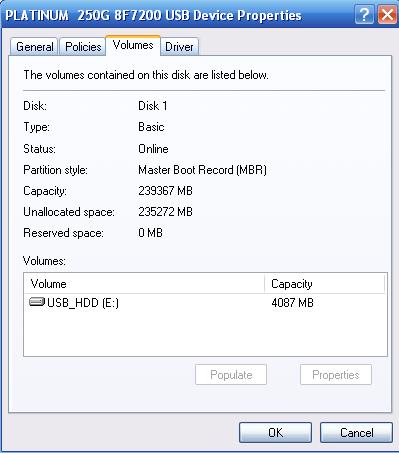Click the Cancel button

click(x=356, y=433)
